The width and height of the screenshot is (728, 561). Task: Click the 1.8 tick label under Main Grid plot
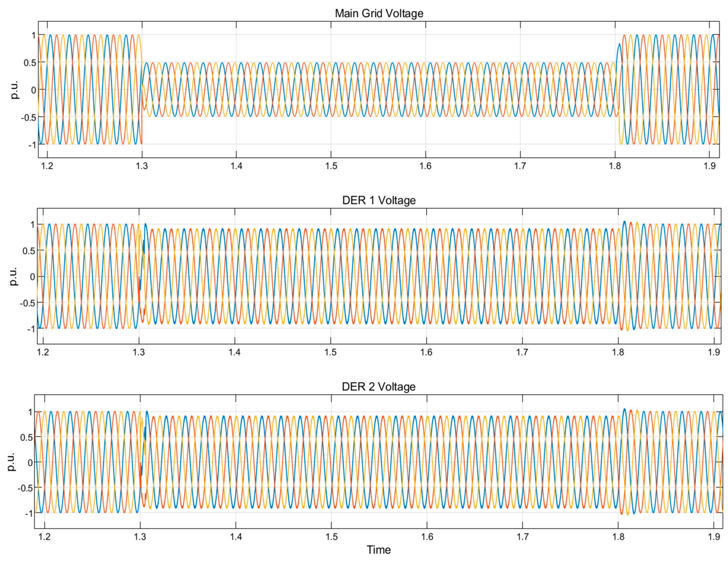coord(615,166)
